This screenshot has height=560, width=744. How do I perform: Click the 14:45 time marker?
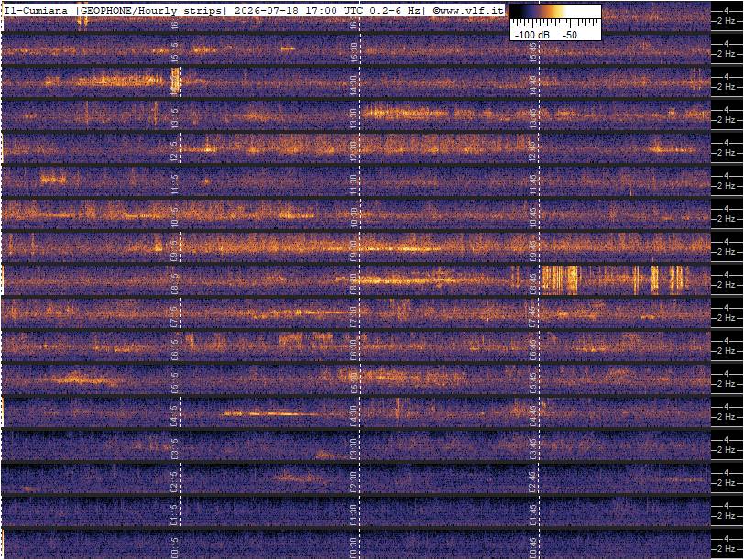[533, 86]
